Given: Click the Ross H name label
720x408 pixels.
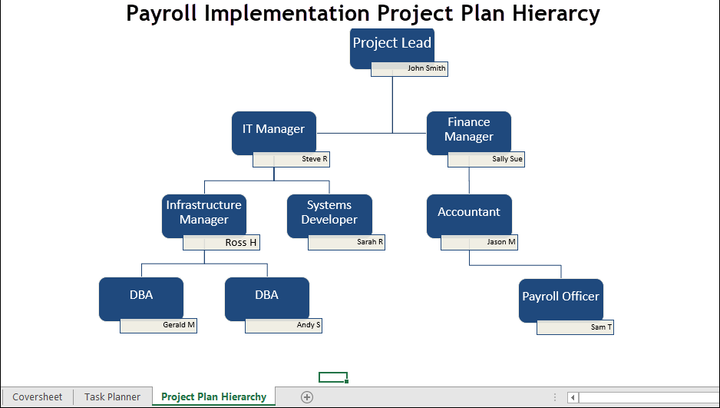Looking at the screenshot, I should click(x=222, y=242).
